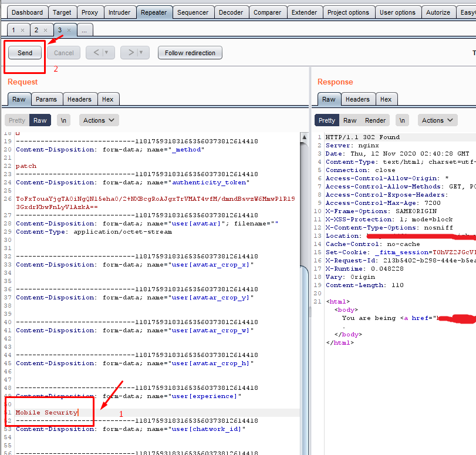Open the Intruder tab
476x455 pixels.
click(119, 12)
